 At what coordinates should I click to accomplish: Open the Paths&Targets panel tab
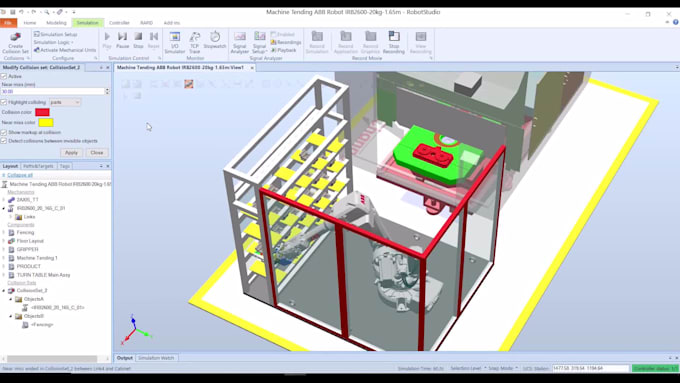click(38, 166)
